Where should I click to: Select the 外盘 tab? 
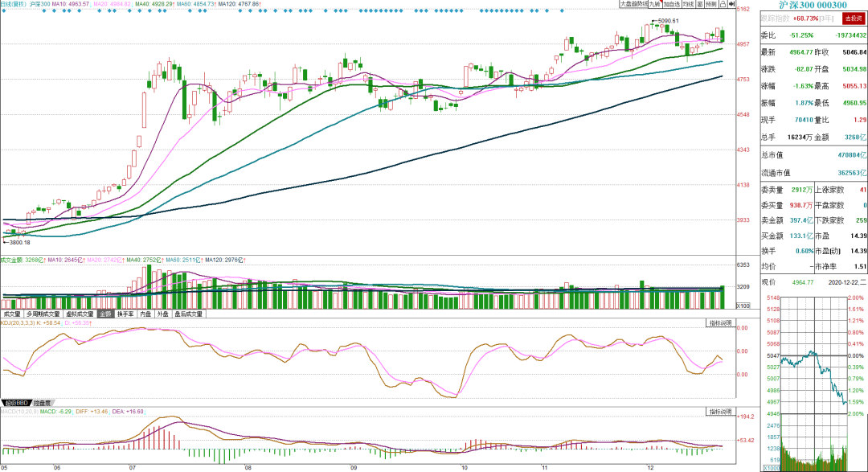point(162,314)
